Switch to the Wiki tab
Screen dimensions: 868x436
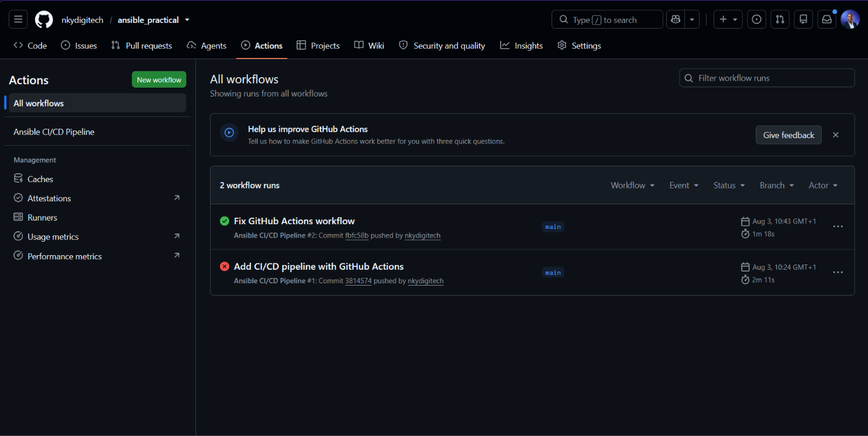click(369, 46)
